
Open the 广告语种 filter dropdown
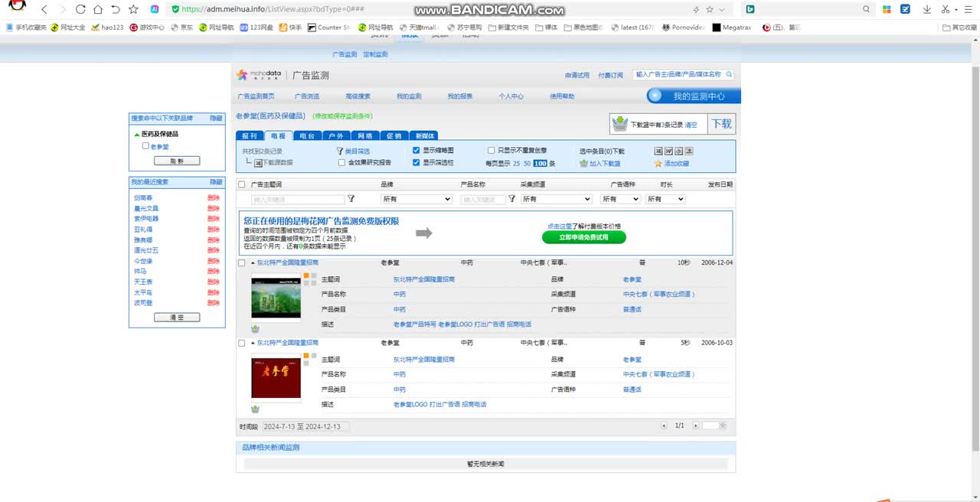pyautogui.click(x=620, y=199)
